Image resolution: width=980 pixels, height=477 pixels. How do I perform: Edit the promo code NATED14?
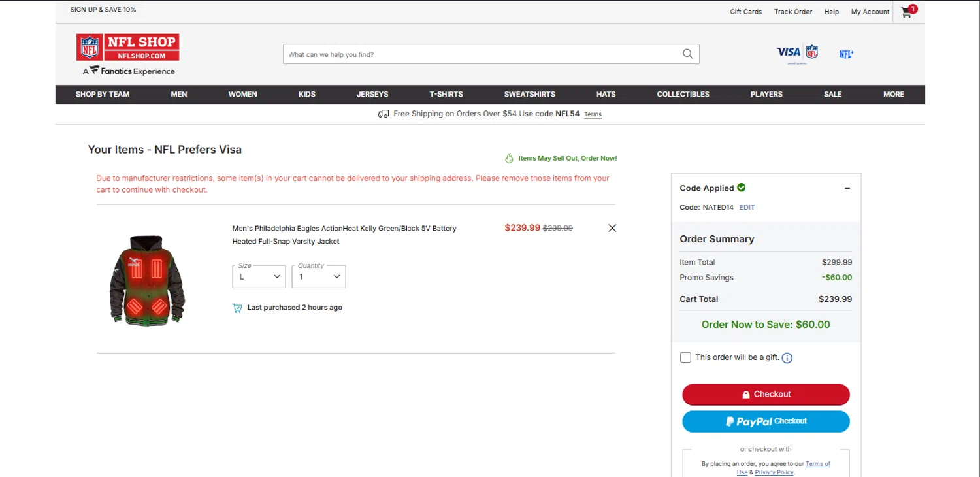pyautogui.click(x=747, y=207)
